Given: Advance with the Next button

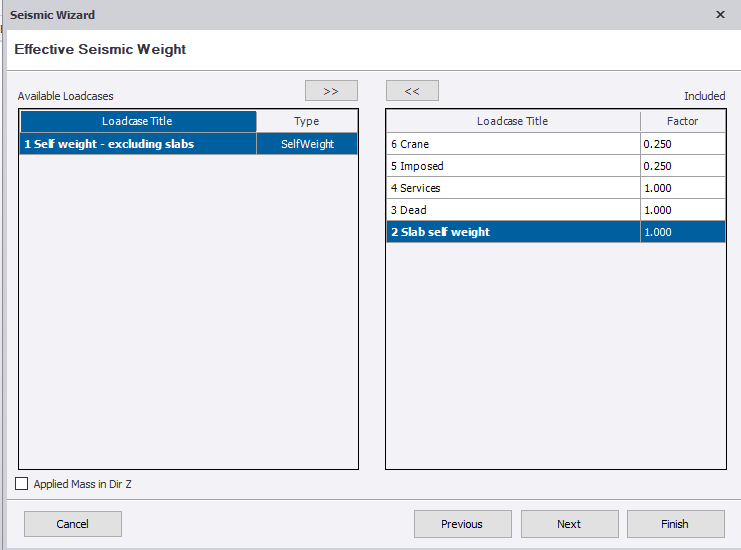Looking at the screenshot, I should [569, 524].
